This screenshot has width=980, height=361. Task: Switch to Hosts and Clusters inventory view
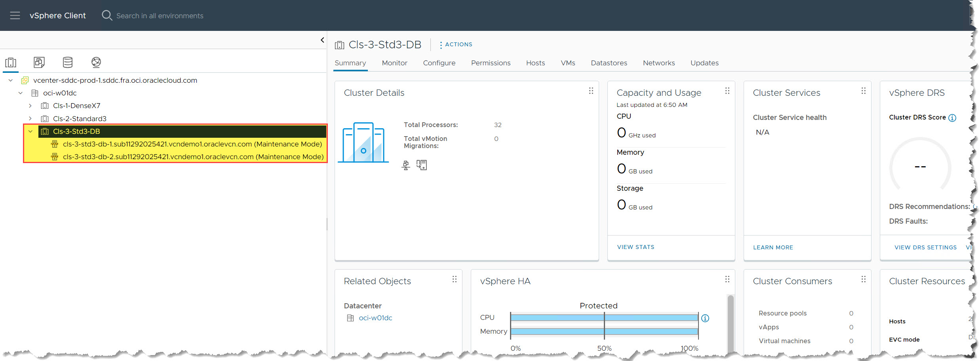11,63
